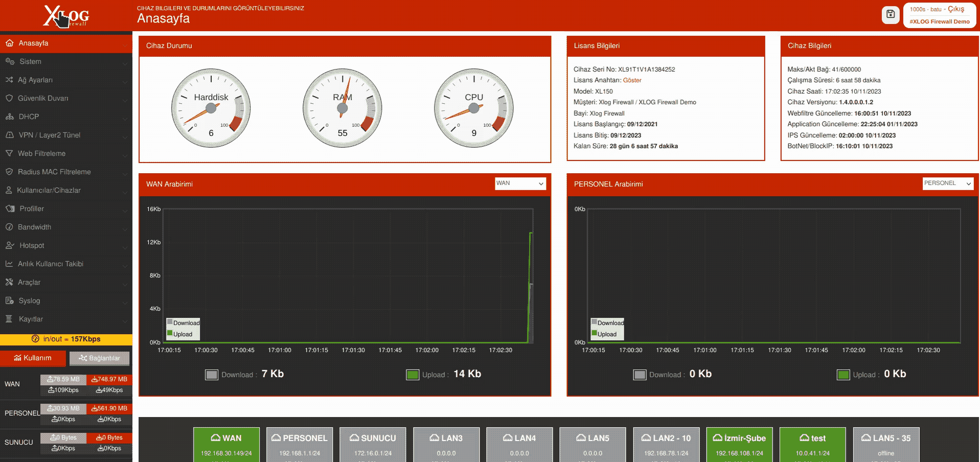Open the Araçlar menu item

pyautogui.click(x=66, y=282)
